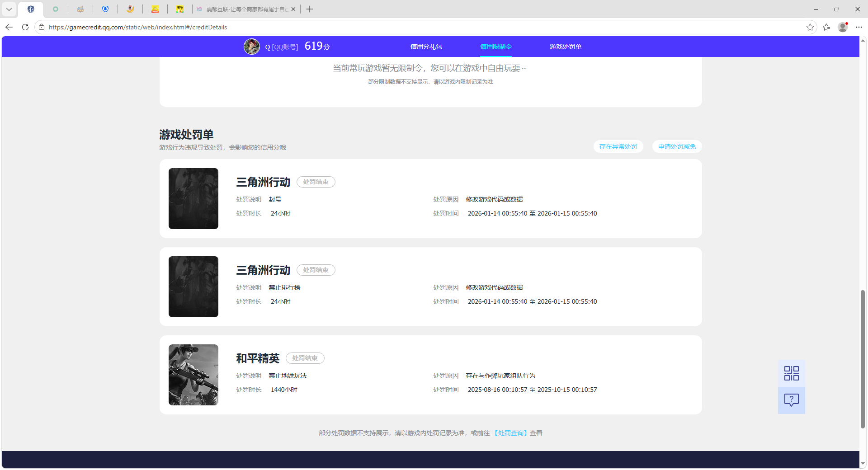Open the browser favorites list
The image size is (868, 470).
(x=826, y=27)
